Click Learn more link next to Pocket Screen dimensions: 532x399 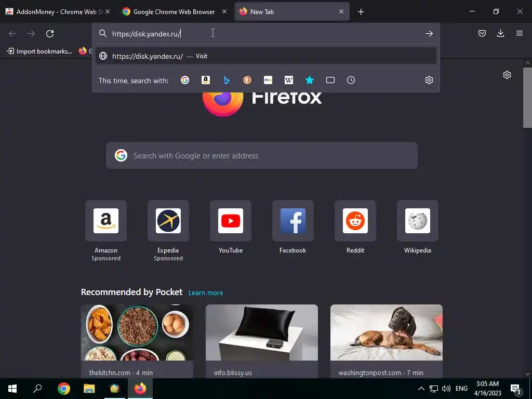[206, 293]
